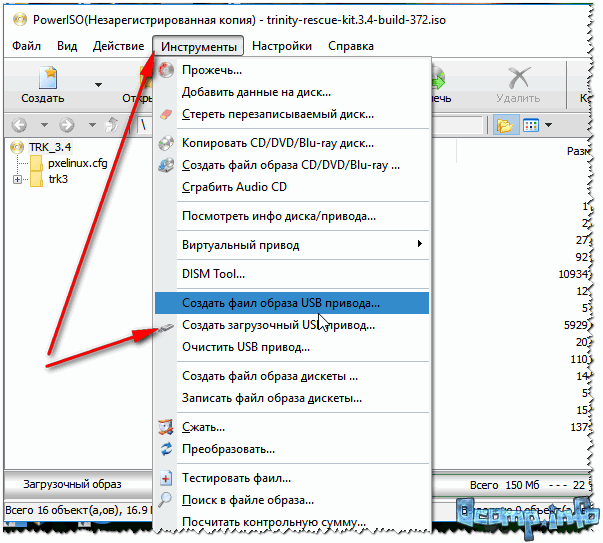The width and height of the screenshot is (603, 543).
Task: Click the Удалить (Delete) toolbar icon
Action: pos(518,78)
